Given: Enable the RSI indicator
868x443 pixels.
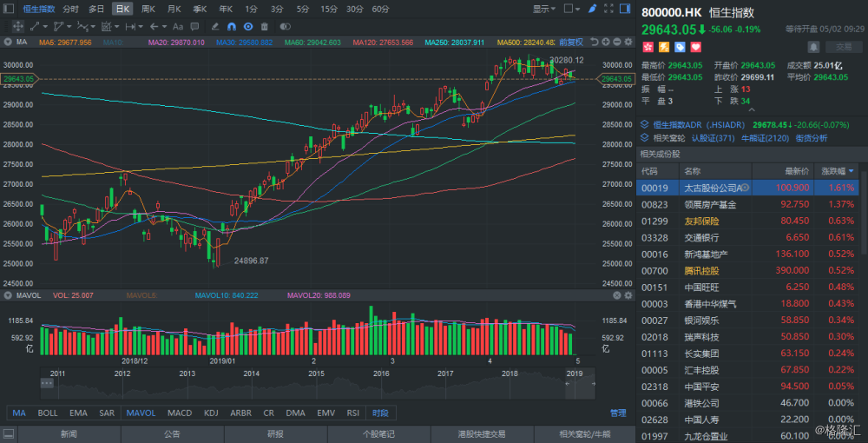Looking at the screenshot, I should [352, 413].
